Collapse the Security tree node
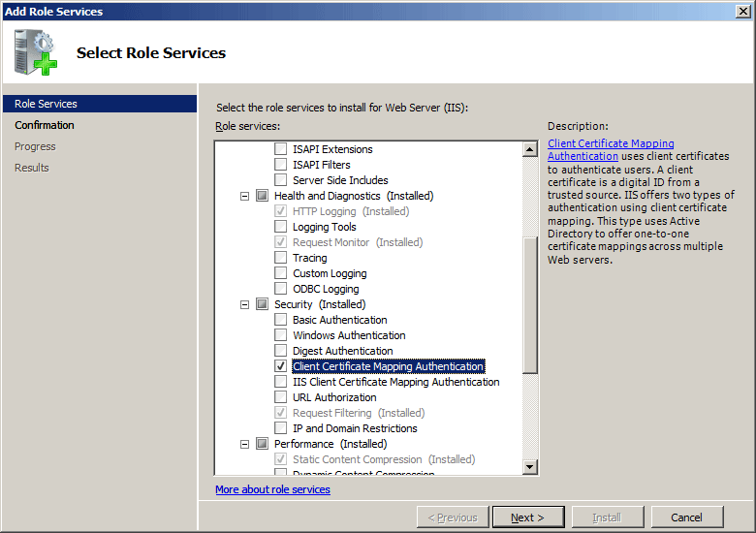 245,304
